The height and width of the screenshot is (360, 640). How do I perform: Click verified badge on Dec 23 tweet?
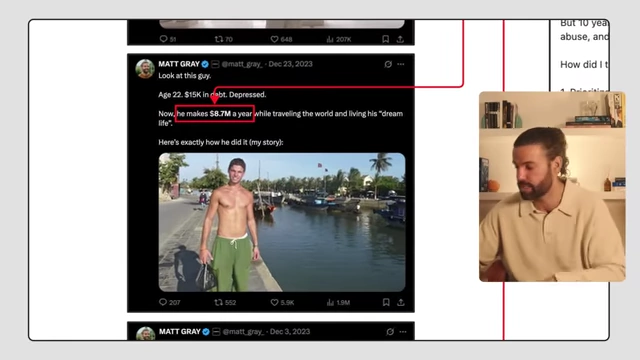[x=205, y=64]
